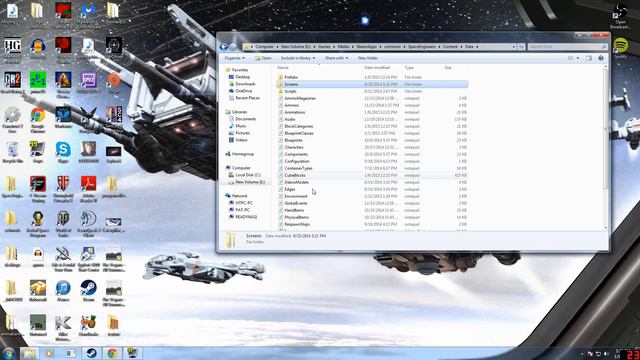
Task: Sort by the Date modified column header
Action: [x=377, y=68]
